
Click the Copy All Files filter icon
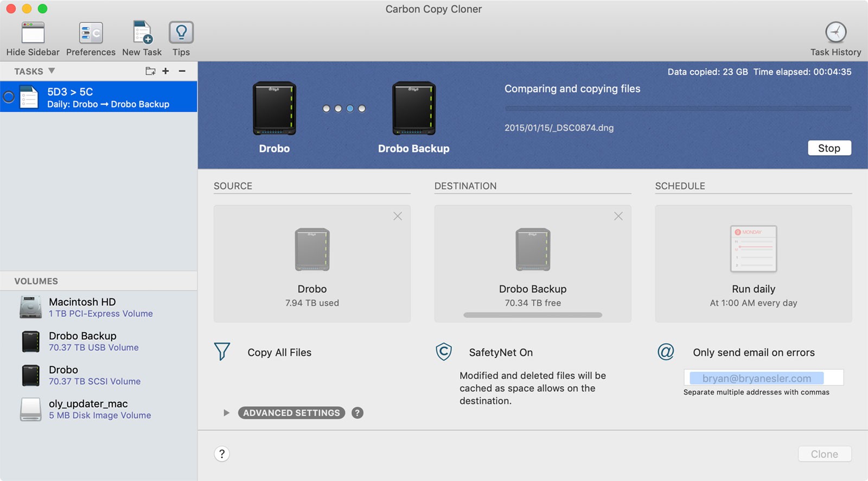point(222,352)
